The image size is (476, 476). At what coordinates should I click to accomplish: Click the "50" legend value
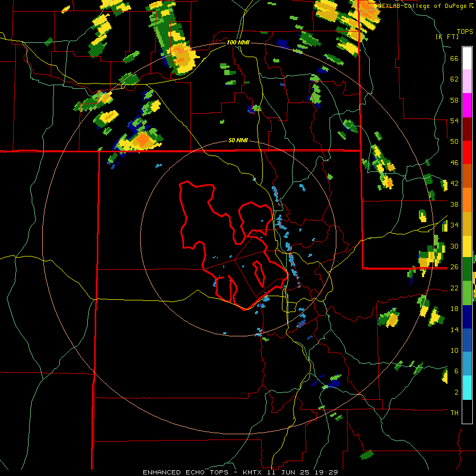coord(454,142)
